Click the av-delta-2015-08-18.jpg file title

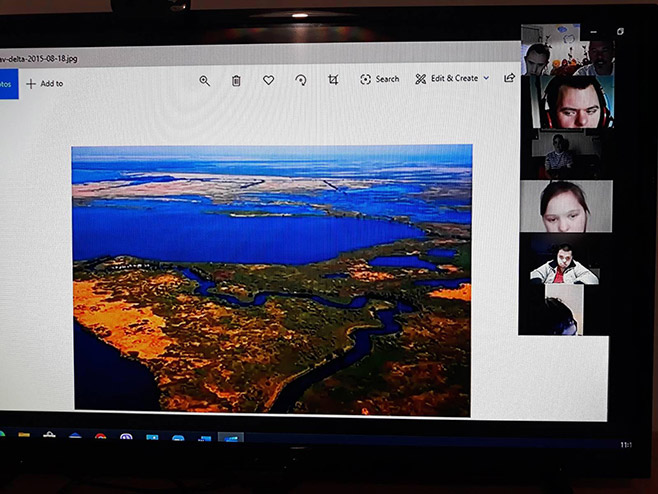[x=39, y=58]
